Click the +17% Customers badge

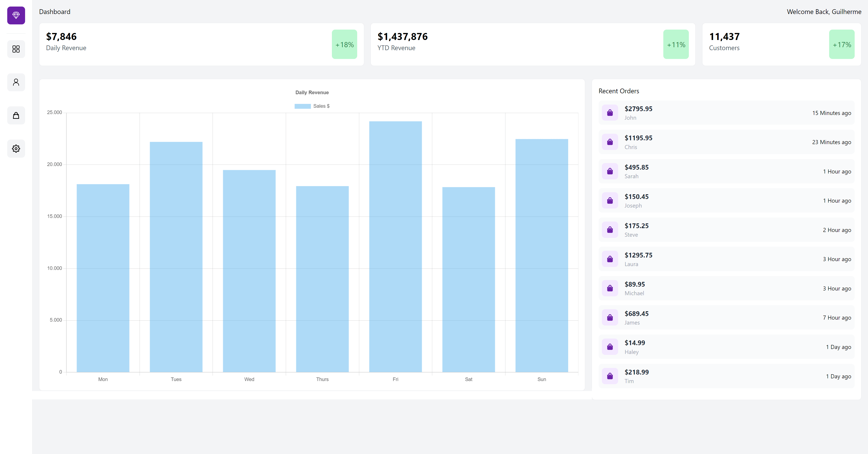[x=841, y=44]
